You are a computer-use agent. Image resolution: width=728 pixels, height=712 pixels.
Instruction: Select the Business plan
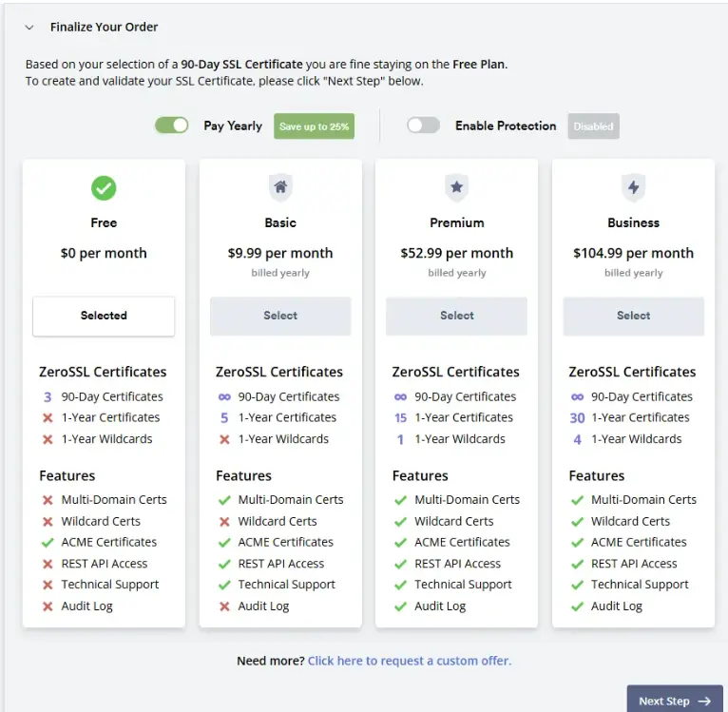click(633, 316)
